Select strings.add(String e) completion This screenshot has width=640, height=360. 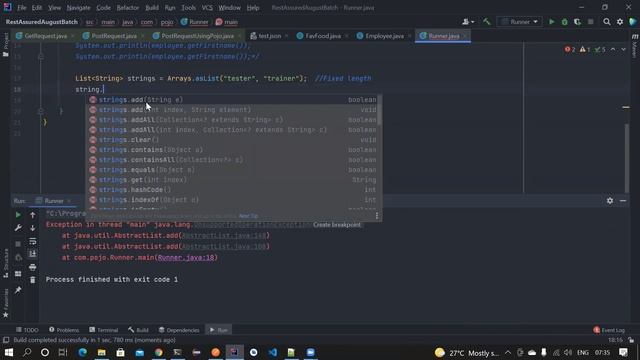tap(233, 100)
